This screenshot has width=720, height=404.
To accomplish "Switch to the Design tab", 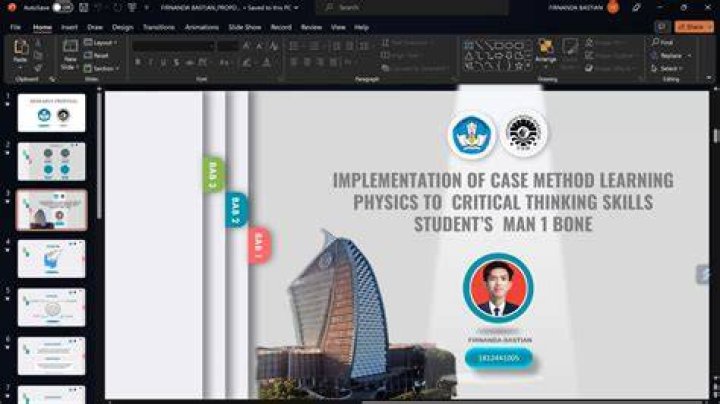I will click(x=123, y=28).
